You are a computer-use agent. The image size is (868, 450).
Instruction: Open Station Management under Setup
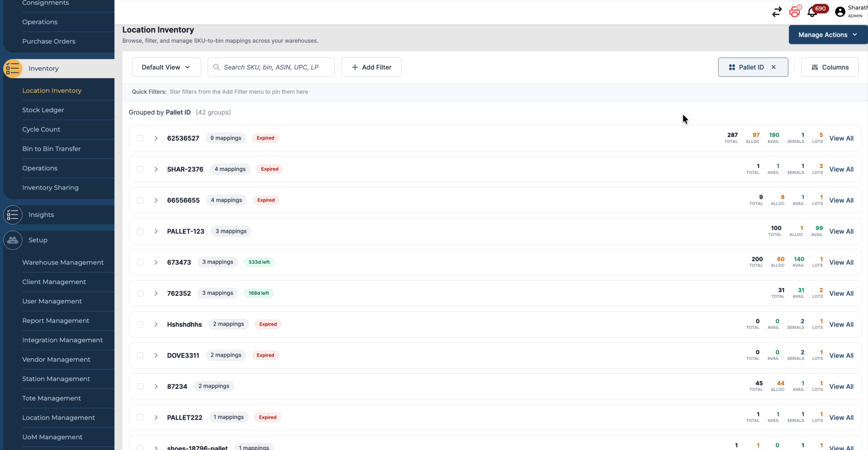coord(56,379)
